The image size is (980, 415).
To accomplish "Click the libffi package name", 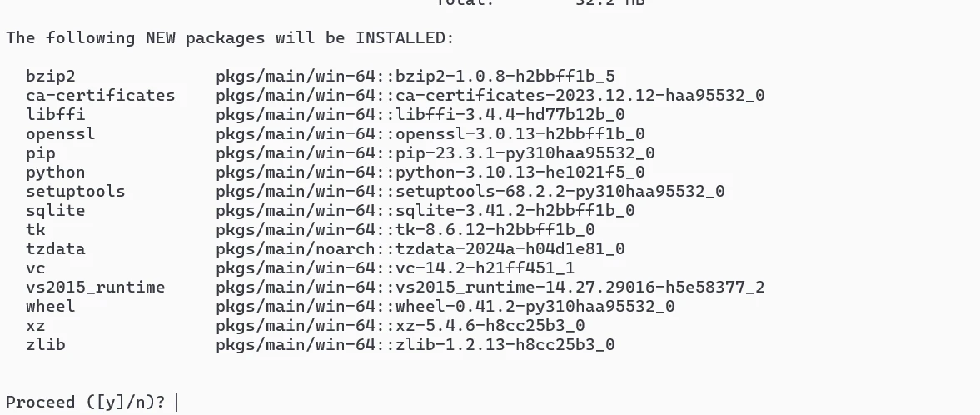I will [x=55, y=115].
